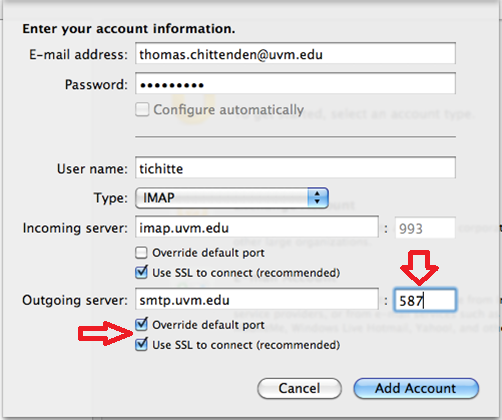This screenshot has width=502, height=420.
Task: Click the 'Outgoing server:' label text
Action: (x=75, y=300)
